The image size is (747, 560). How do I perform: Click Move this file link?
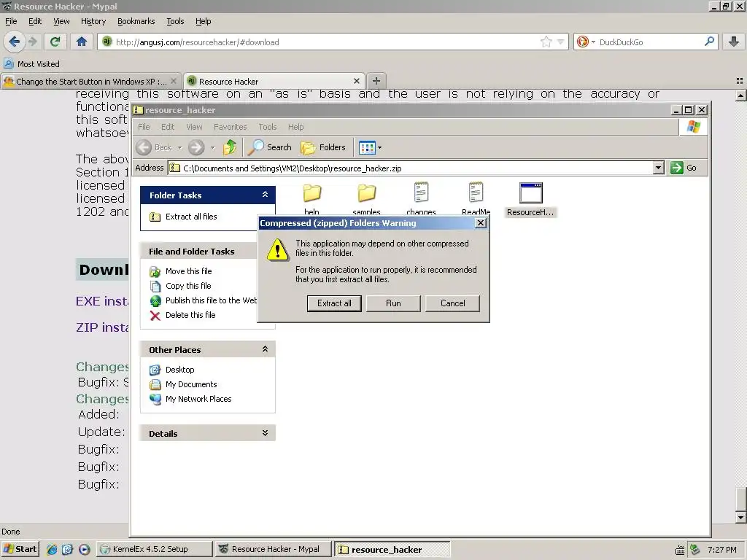[189, 271]
